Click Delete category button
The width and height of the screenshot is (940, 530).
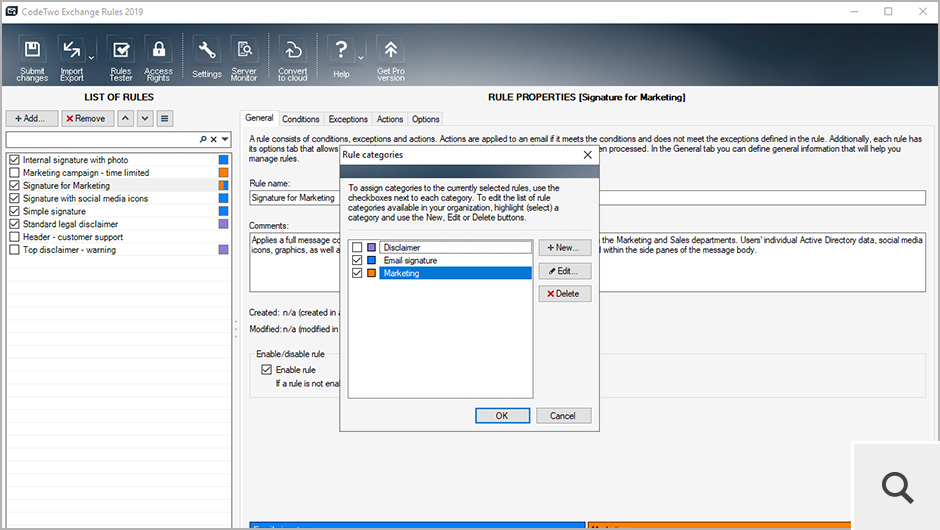coord(565,294)
